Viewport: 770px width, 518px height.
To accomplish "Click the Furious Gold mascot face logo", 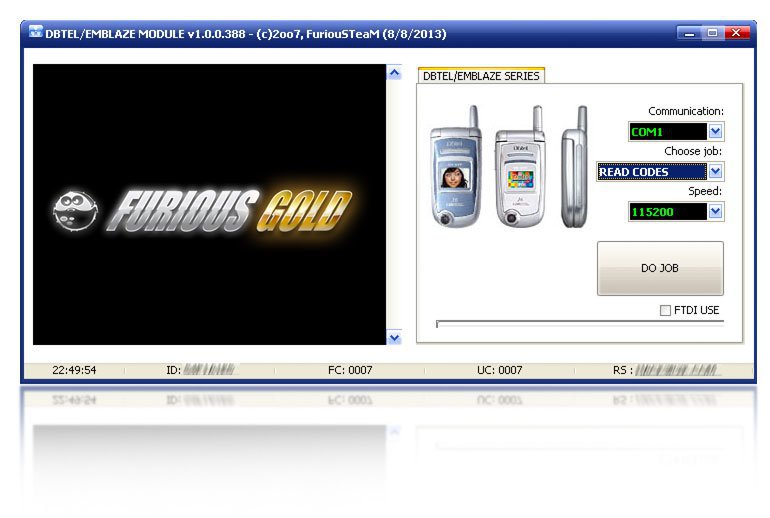I will pyautogui.click(x=75, y=210).
